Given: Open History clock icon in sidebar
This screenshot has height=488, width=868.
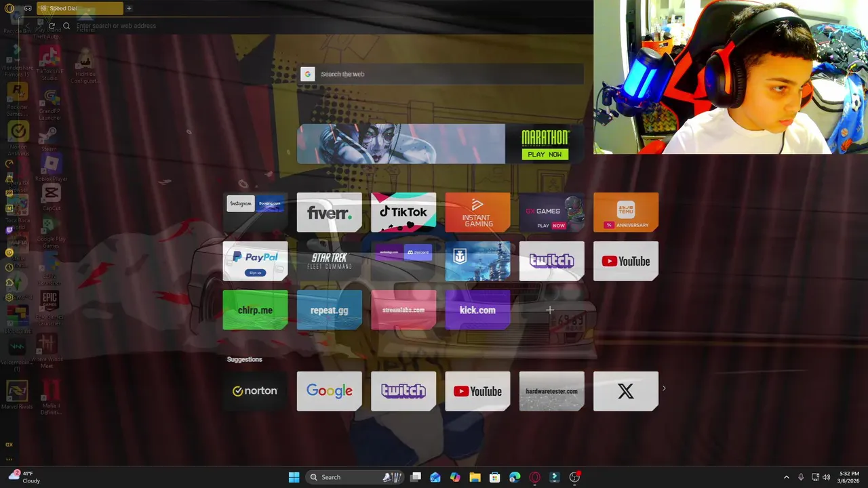Looking at the screenshot, I should 9,267.
